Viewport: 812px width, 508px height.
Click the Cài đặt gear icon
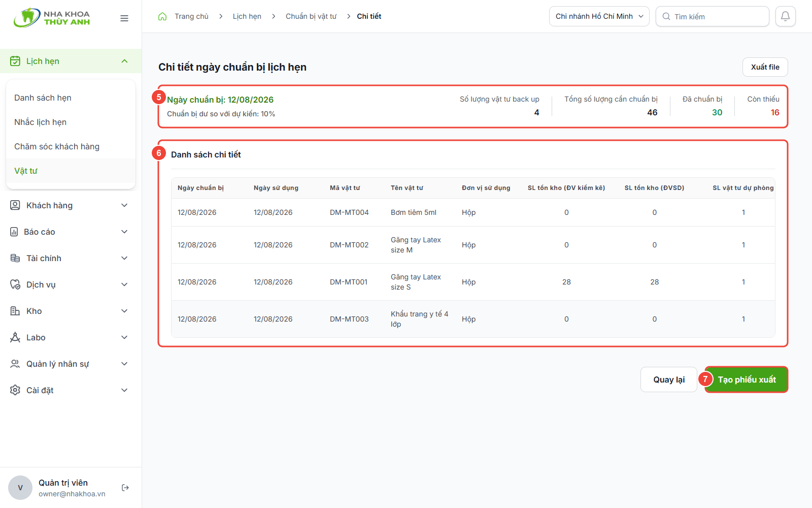click(x=15, y=390)
